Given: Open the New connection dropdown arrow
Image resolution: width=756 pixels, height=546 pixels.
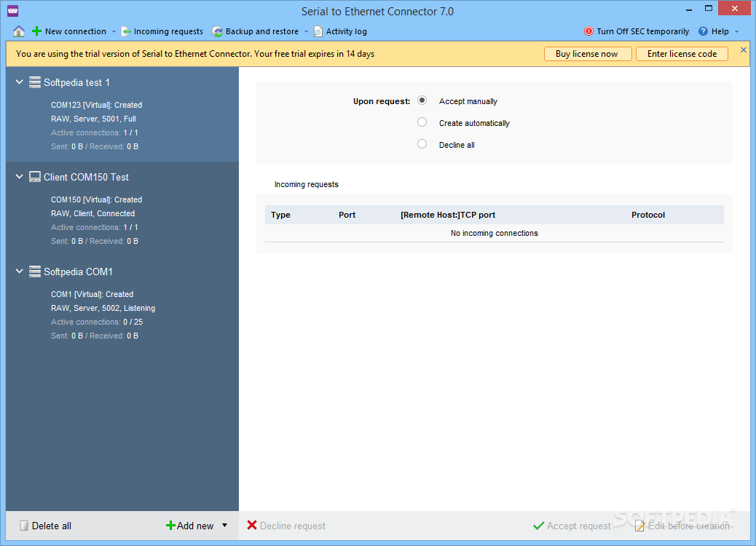Looking at the screenshot, I should (x=114, y=32).
